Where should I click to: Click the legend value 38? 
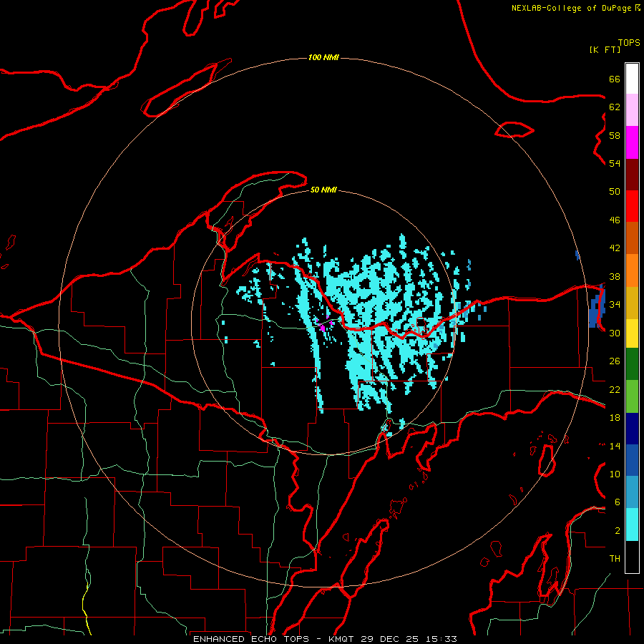coord(615,276)
